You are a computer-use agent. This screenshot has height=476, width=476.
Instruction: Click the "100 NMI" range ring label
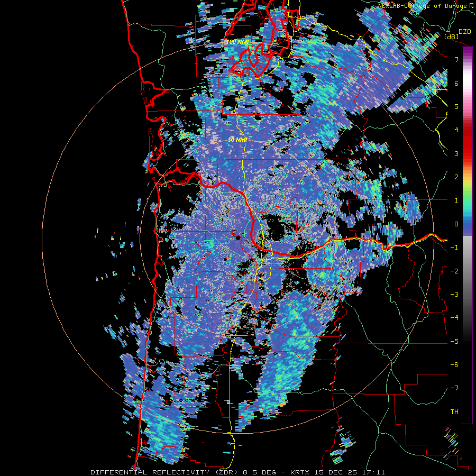point(237,42)
